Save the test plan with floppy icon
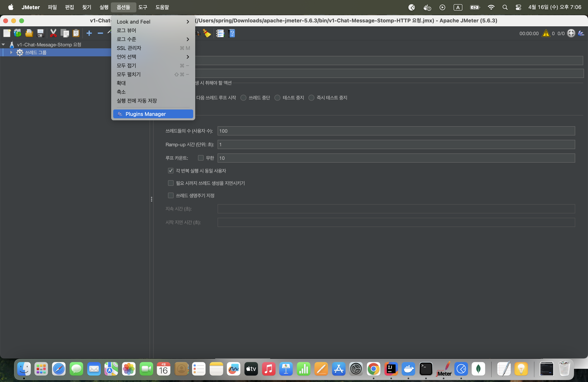The width and height of the screenshot is (588, 382). 40,33
